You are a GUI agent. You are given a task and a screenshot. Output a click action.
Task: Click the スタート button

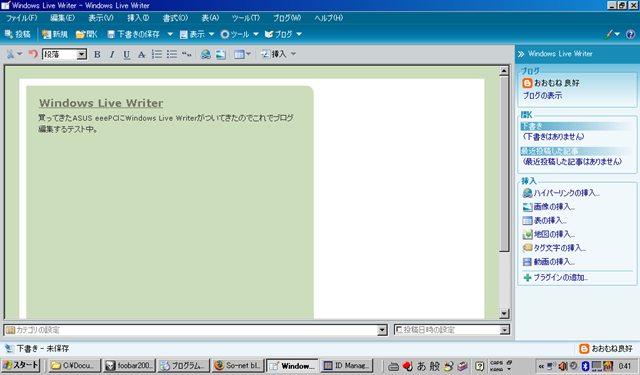[x=20, y=365]
